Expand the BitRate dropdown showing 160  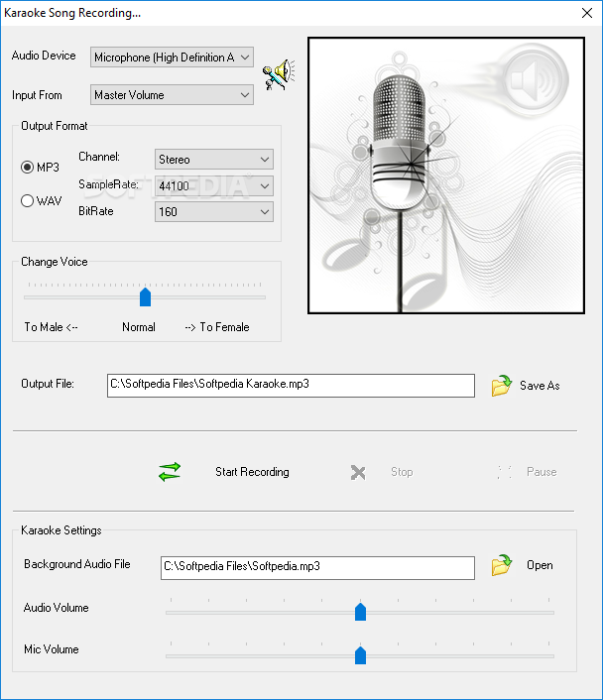click(x=214, y=211)
